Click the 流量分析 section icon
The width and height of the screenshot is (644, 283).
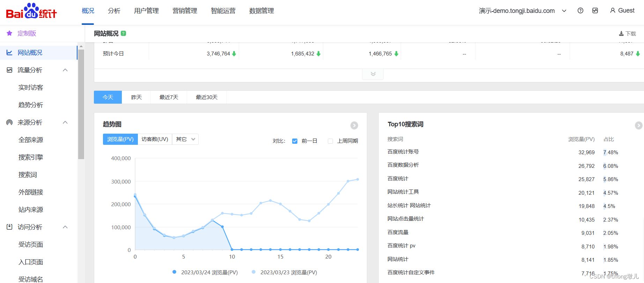[x=9, y=70]
